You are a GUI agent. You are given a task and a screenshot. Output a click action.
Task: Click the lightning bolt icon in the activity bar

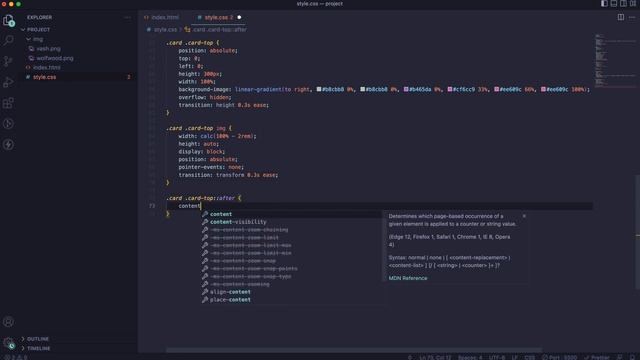(x=8, y=144)
